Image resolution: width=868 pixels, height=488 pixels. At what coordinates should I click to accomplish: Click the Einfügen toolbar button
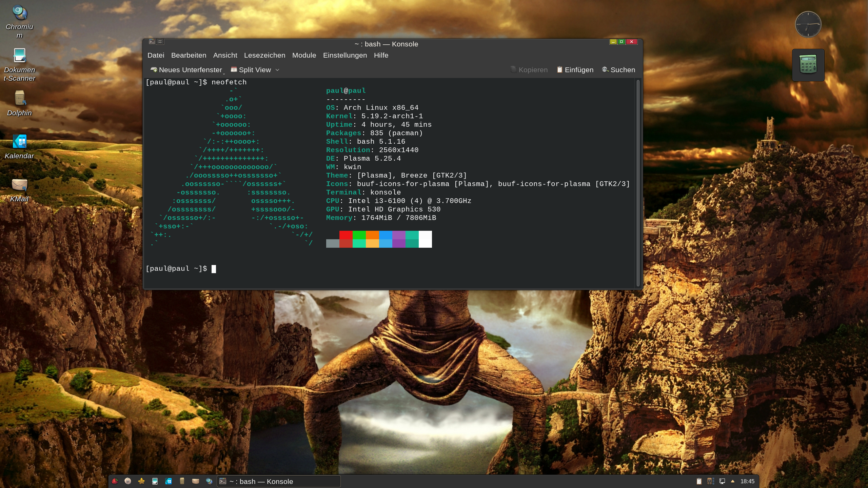[x=575, y=70]
